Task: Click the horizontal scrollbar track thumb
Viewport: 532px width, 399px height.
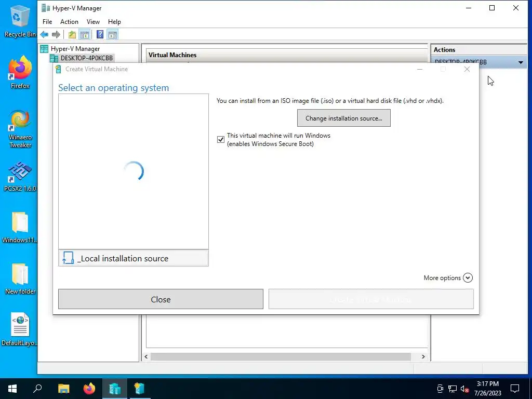Action: coord(281,356)
